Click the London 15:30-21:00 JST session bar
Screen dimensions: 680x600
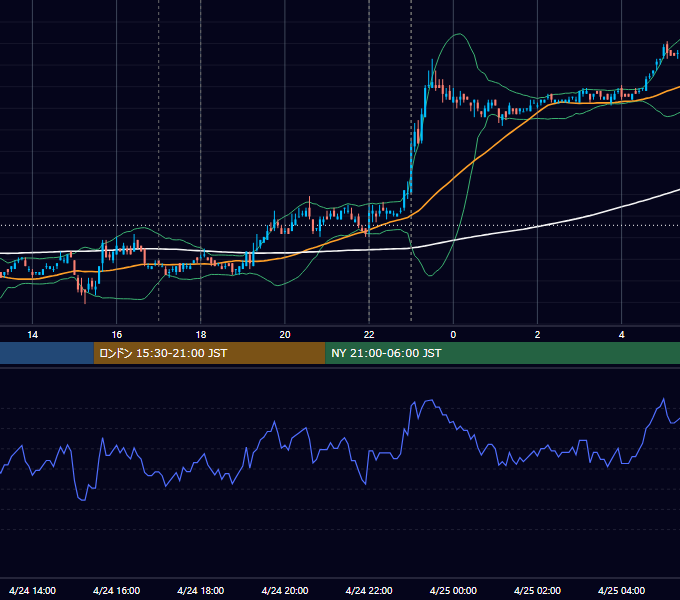coord(209,353)
